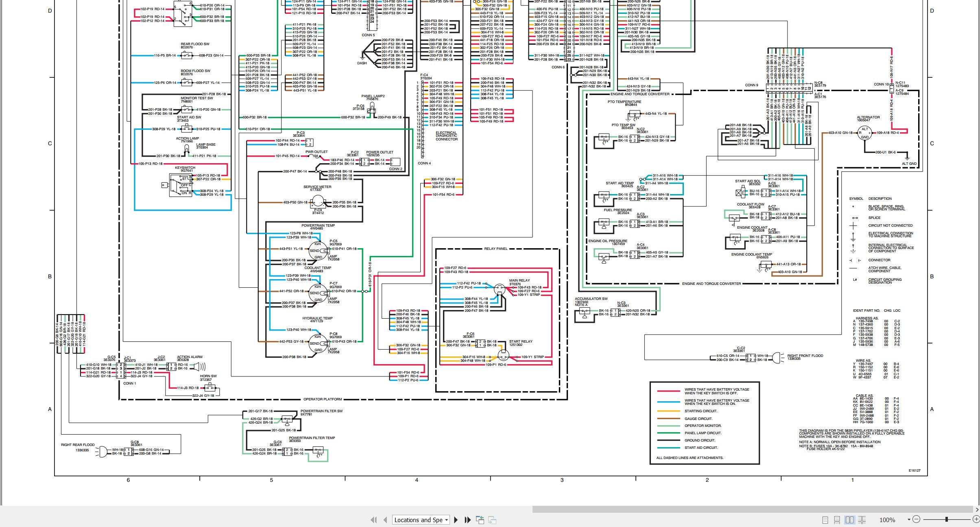Click the CONN 10 connector label

881,84
